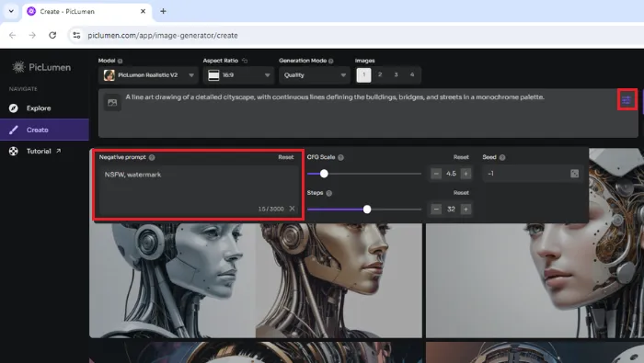Reset the CFG Scale value
The width and height of the screenshot is (644, 363).
(461, 157)
